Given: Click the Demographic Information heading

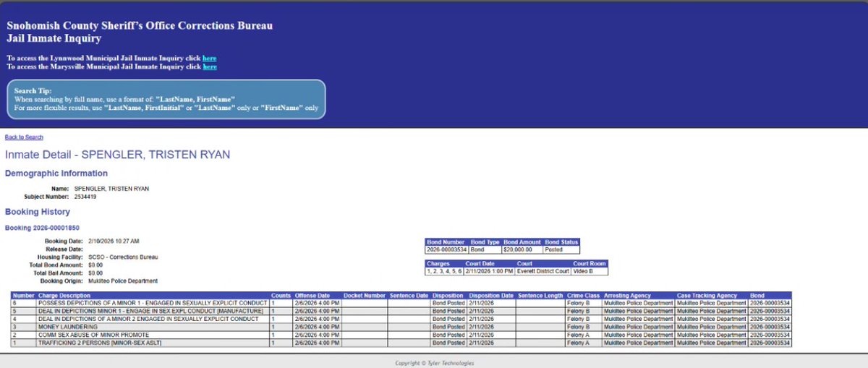Looking at the screenshot, I should tap(56, 174).
